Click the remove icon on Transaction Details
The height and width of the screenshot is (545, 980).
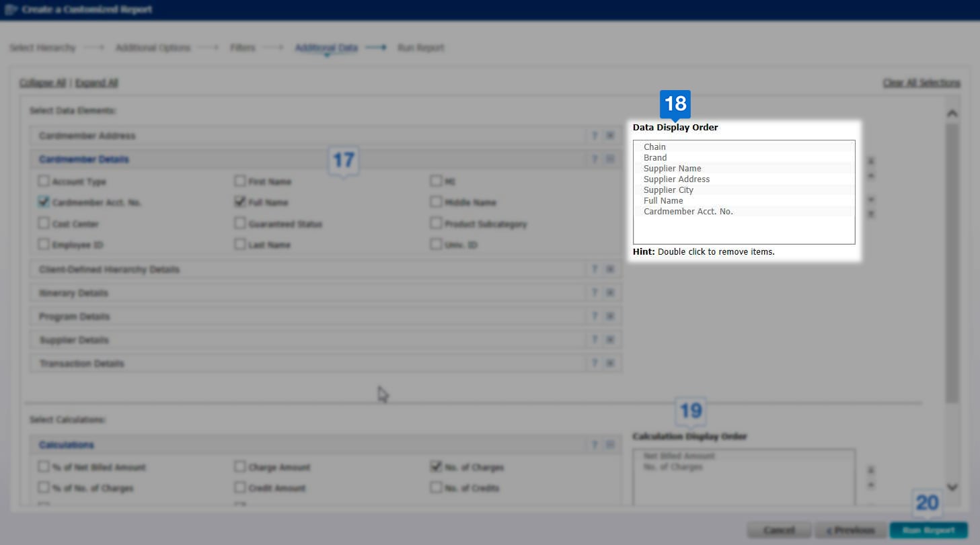[610, 363]
